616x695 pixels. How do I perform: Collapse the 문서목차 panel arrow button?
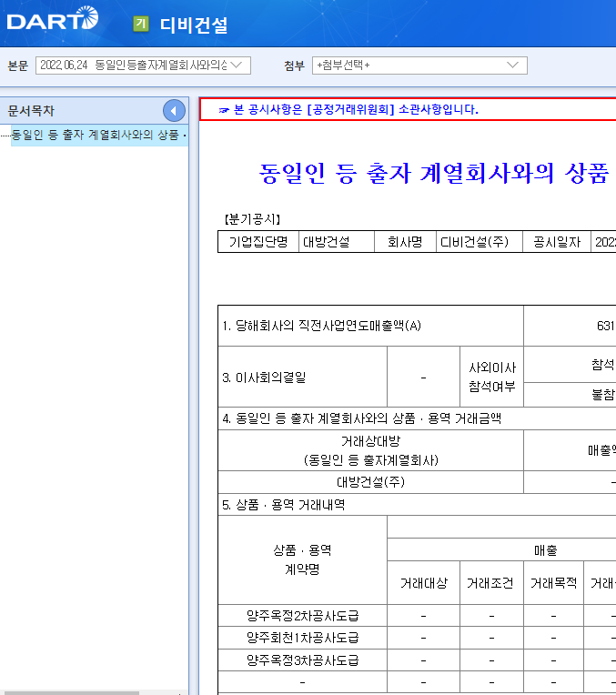point(174,111)
